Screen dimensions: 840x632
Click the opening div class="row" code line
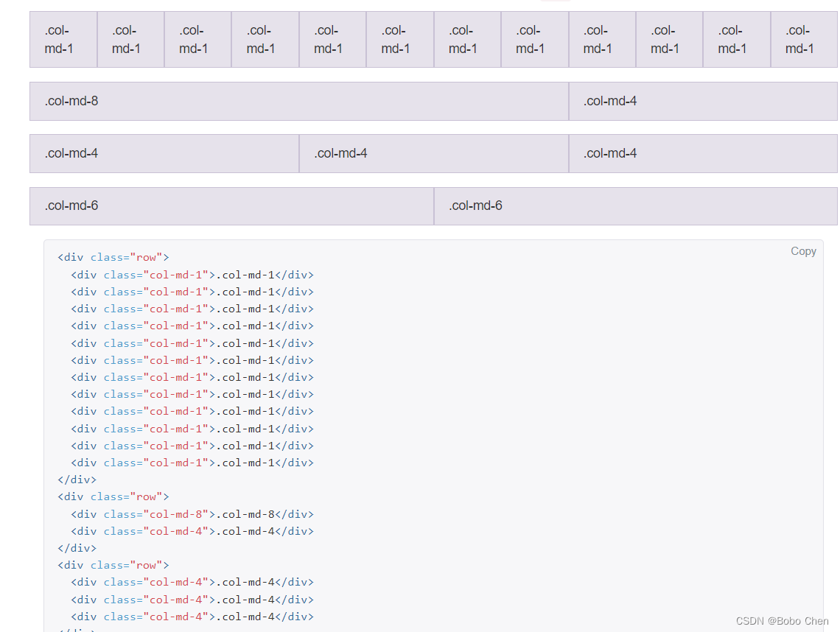(112, 257)
